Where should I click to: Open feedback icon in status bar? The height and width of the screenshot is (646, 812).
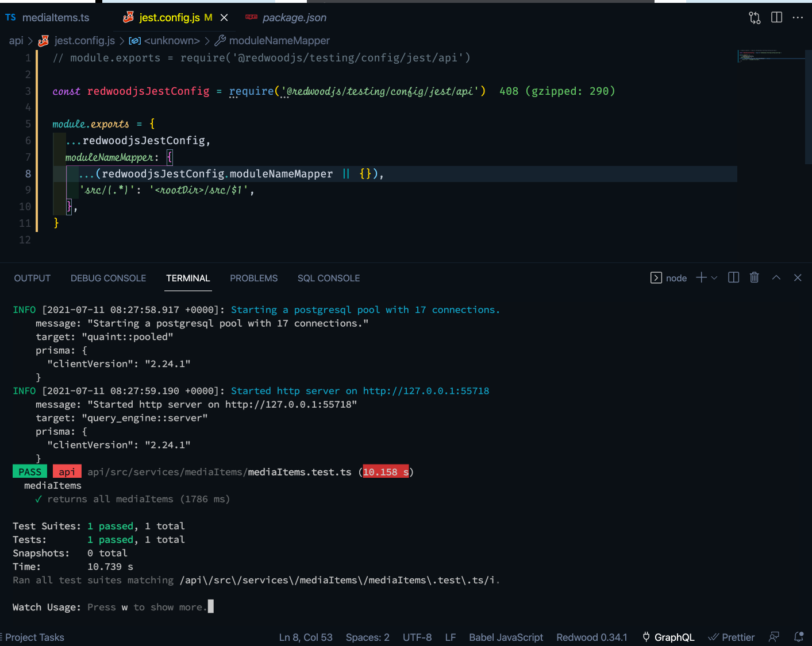pos(774,637)
